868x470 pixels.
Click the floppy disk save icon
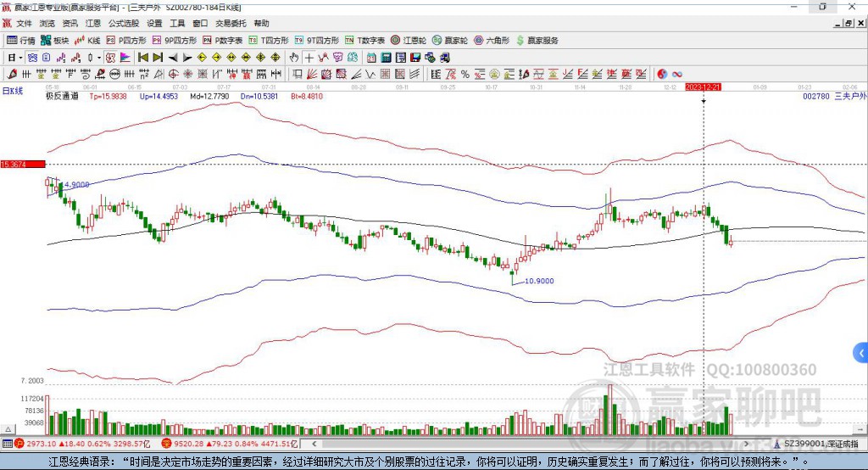pos(415,58)
